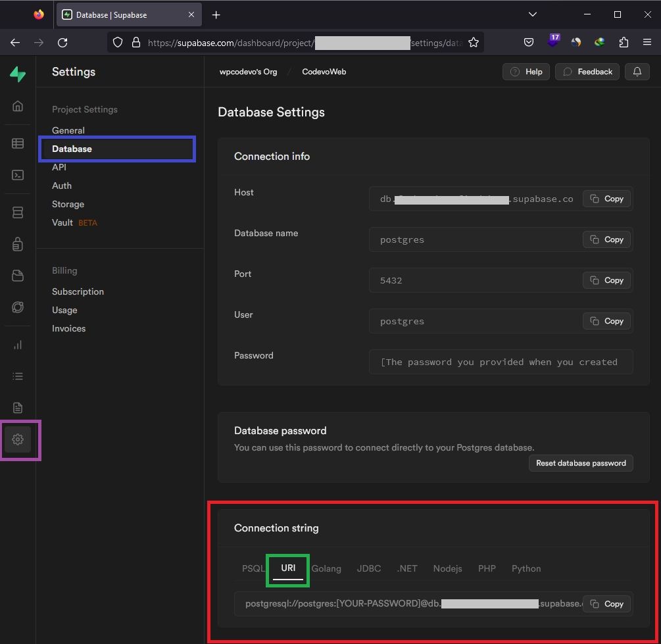Open Storage settings
The height and width of the screenshot is (644, 661).
click(x=68, y=204)
